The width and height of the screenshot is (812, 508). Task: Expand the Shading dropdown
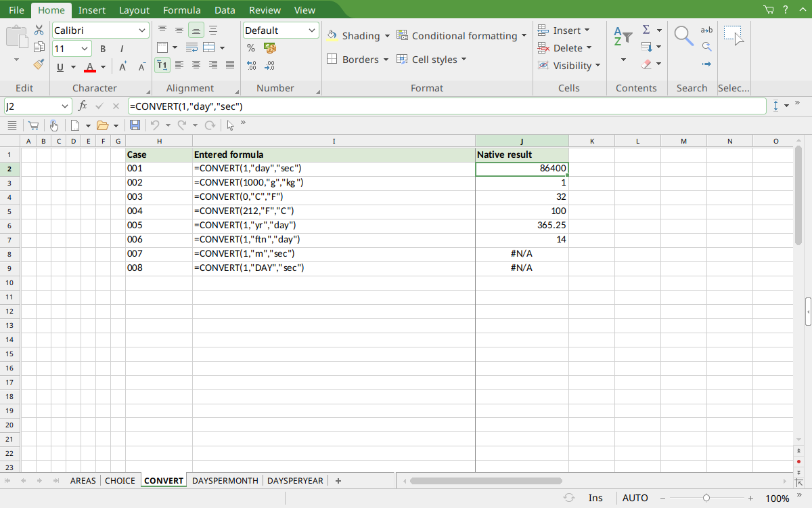point(387,36)
